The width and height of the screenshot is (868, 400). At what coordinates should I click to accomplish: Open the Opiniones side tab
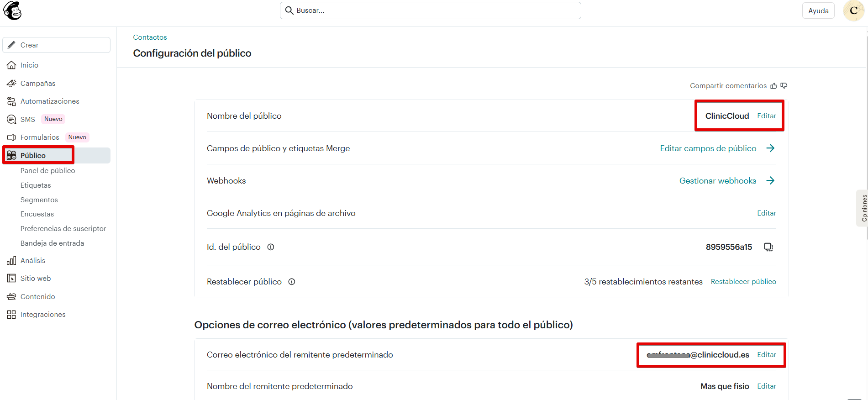(x=863, y=208)
